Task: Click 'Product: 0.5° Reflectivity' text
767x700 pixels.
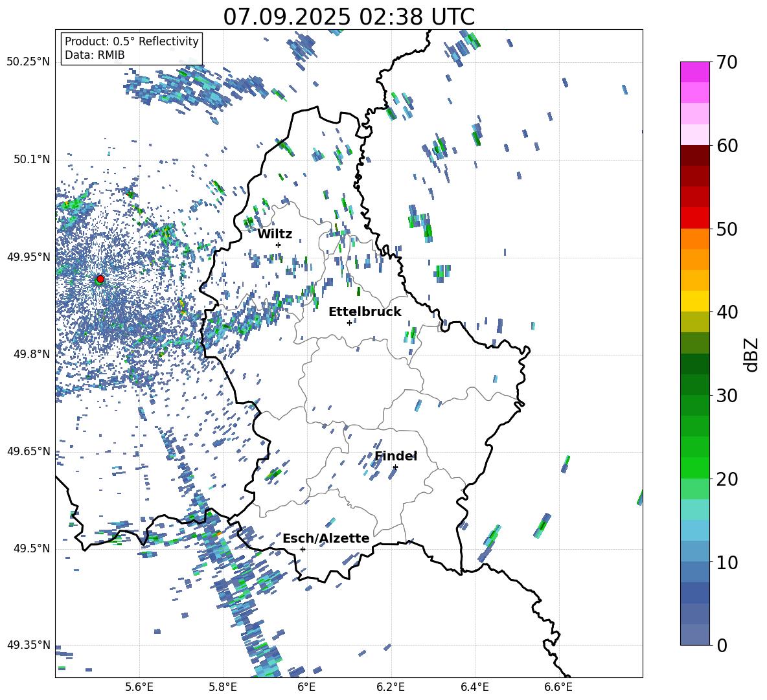Action: [132, 41]
